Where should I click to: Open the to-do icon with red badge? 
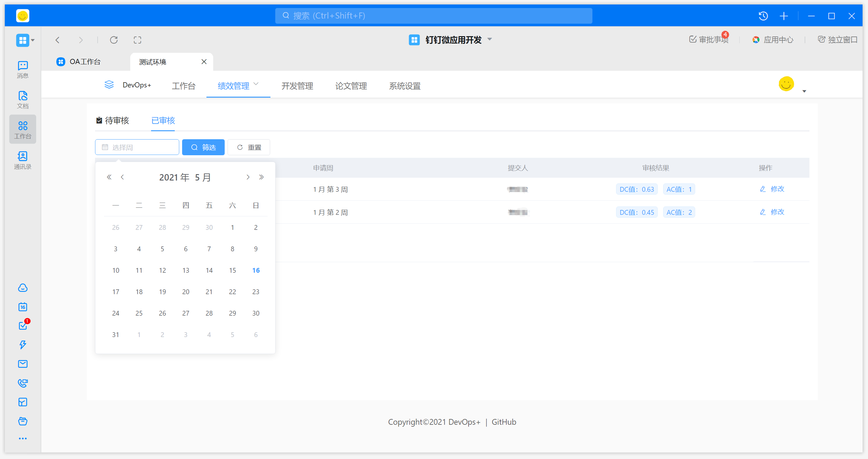point(23,326)
